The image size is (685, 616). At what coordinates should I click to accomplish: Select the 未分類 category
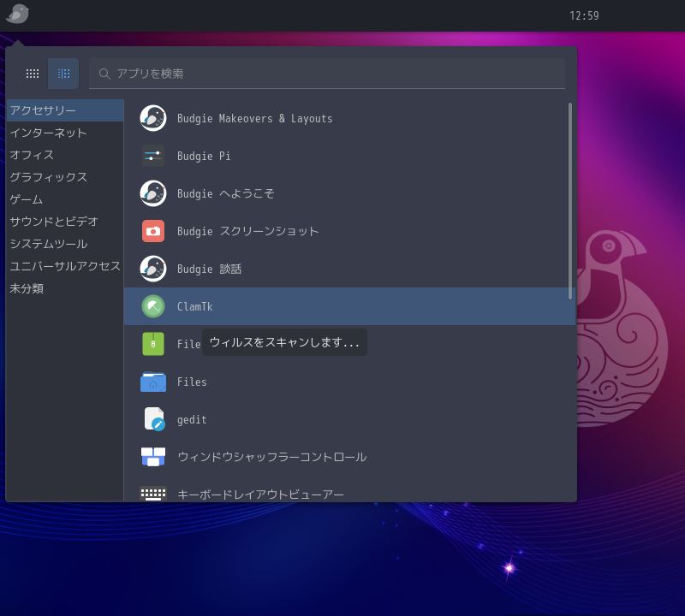click(x=65, y=288)
